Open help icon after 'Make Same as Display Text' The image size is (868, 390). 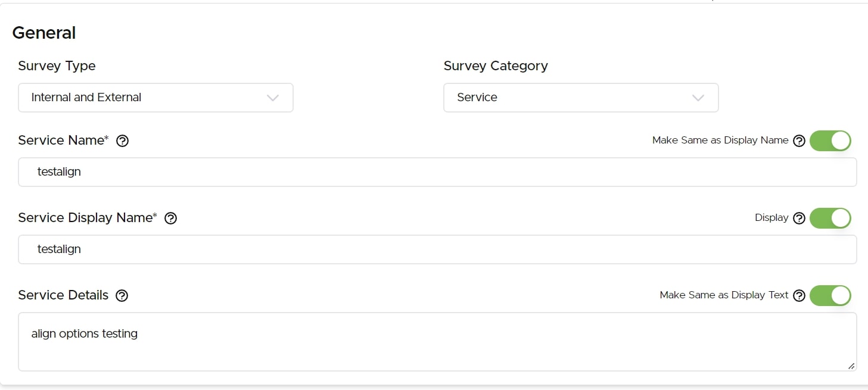(799, 296)
